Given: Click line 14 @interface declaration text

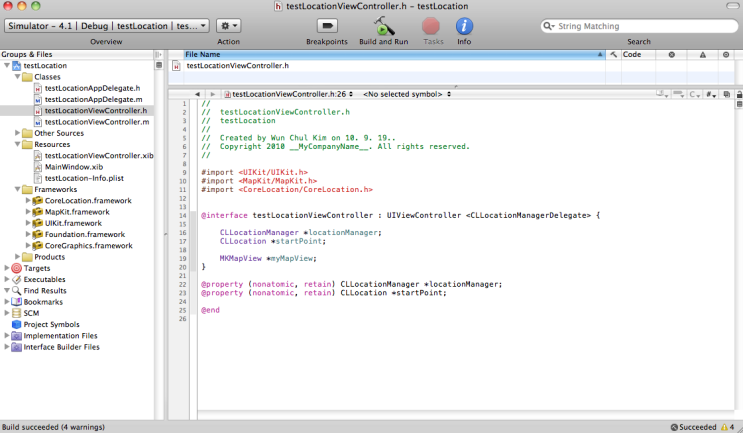Looking at the screenshot, I should (400, 215).
